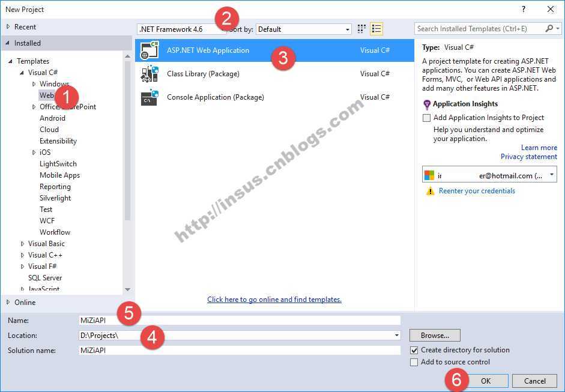Switch to small icons view
565x392 pixels.
coord(361,29)
